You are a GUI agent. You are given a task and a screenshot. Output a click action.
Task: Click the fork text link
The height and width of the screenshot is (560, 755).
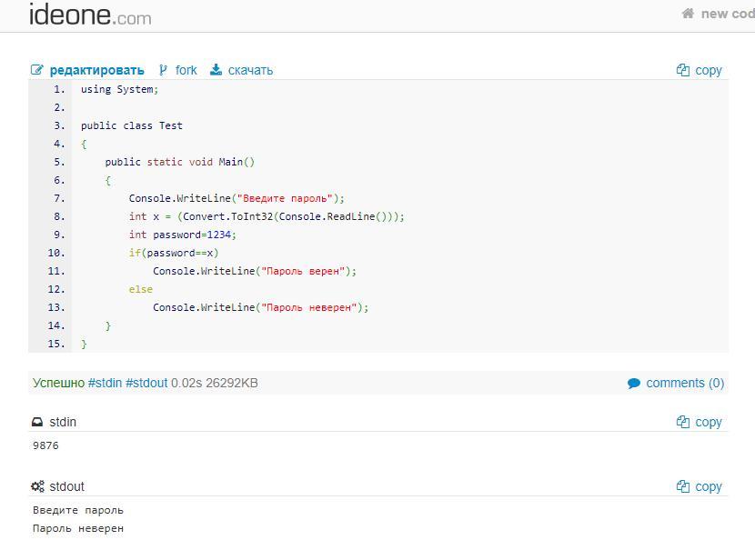pos(186,70)
